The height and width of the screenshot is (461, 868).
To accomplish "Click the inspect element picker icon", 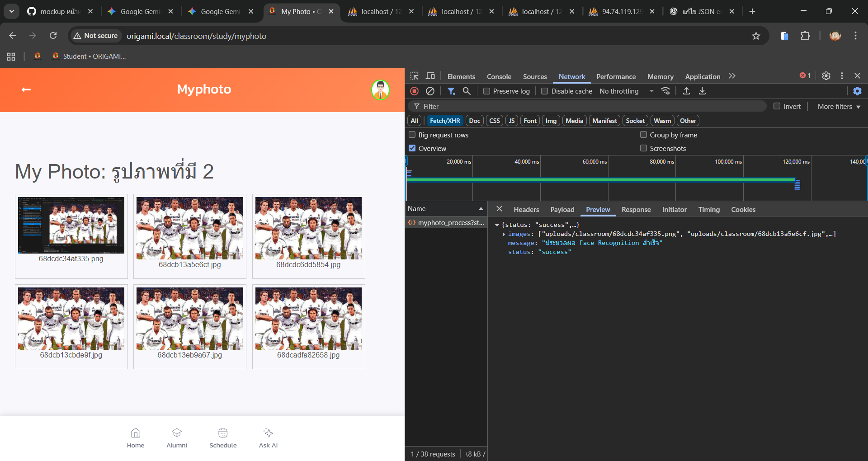I will click(x=414, y=76).
